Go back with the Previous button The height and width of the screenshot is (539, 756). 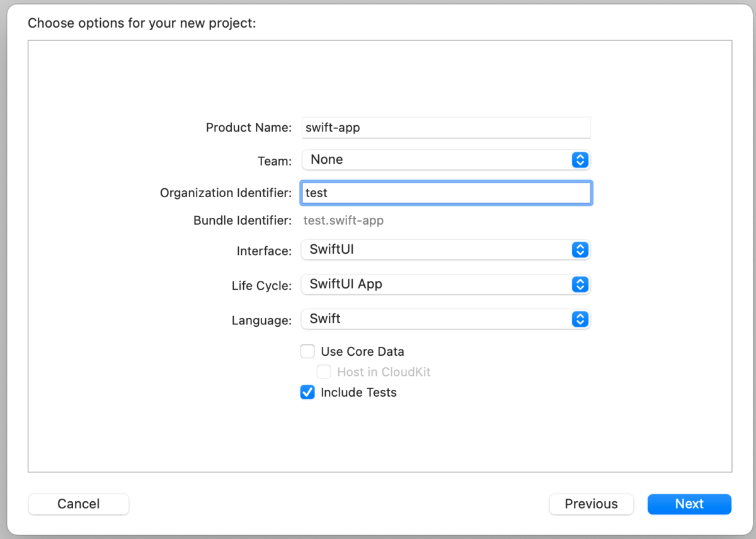(x=591, y=504)
